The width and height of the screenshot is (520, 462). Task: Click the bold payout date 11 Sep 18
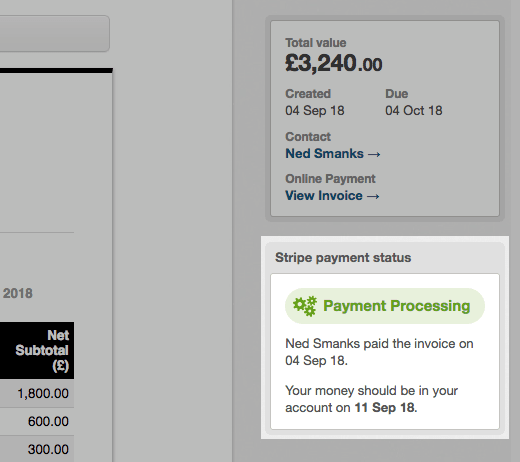[x=385, y=407]
